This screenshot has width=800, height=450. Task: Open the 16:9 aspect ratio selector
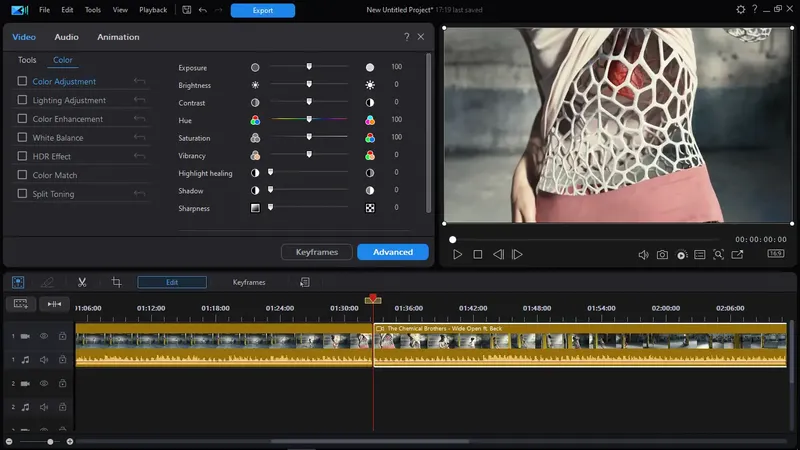point(775,254)
